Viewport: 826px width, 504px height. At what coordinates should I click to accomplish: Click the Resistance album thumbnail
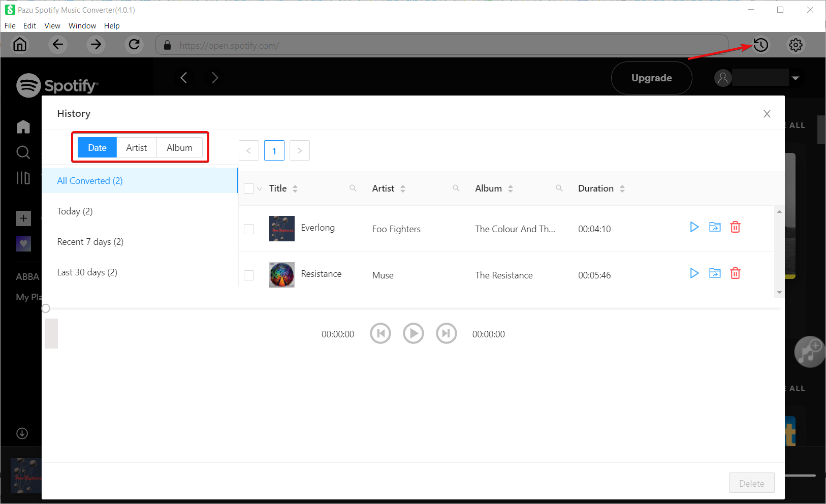282,275
